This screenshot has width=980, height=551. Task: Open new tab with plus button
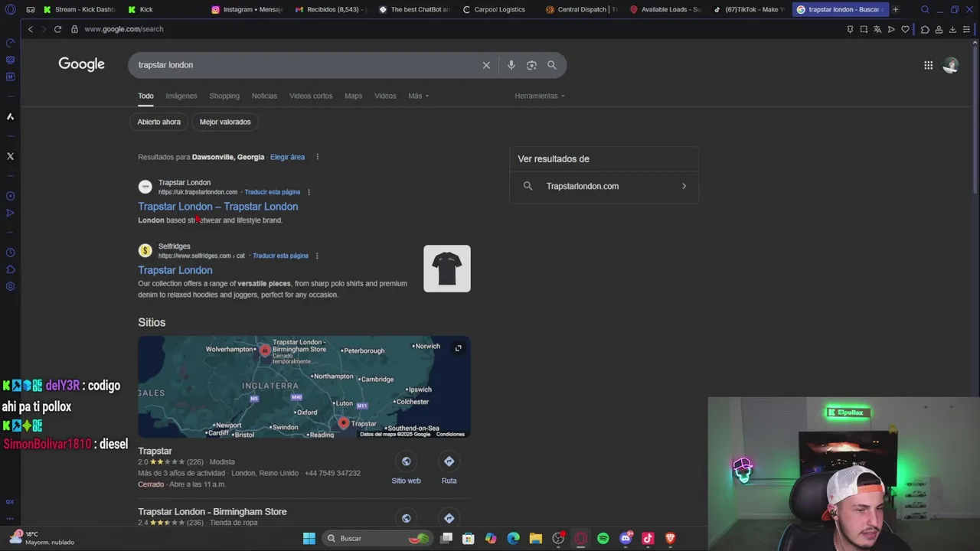pyautogui.click(x=895, y=9)
